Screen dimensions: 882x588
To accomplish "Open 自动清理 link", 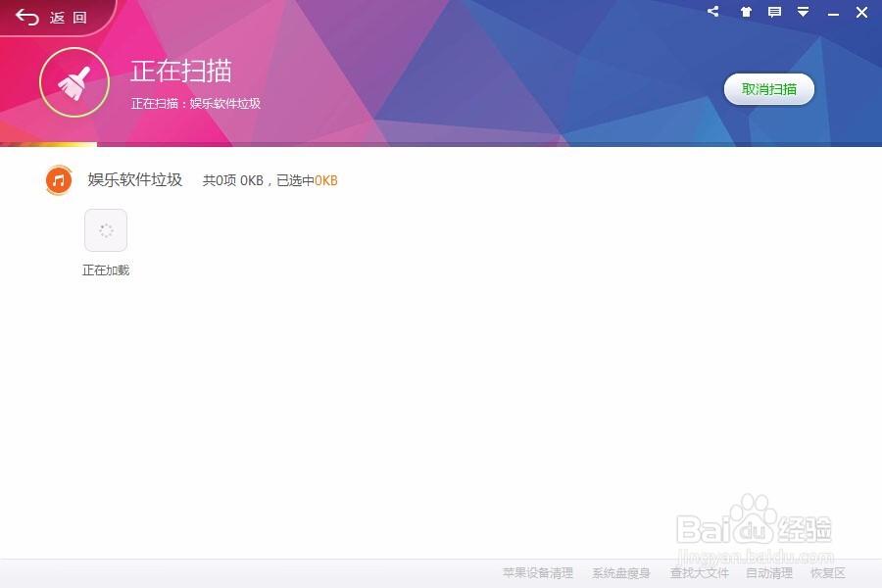I will tap(769, 572).
